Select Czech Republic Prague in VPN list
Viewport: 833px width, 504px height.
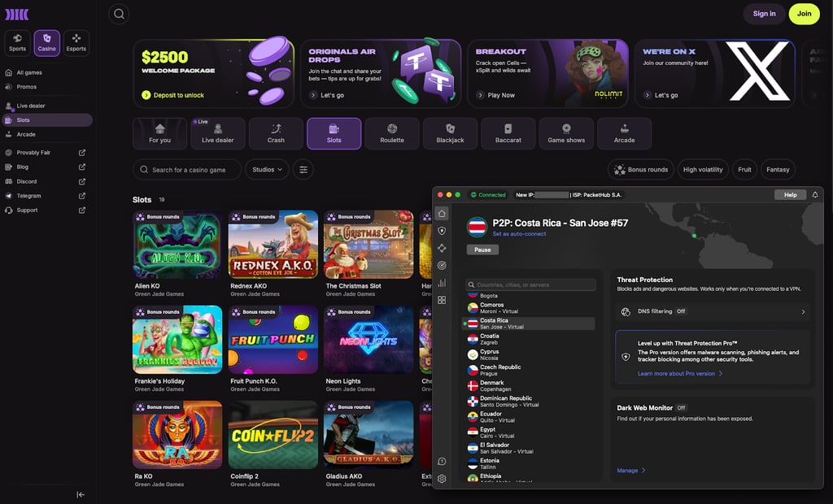530,370
